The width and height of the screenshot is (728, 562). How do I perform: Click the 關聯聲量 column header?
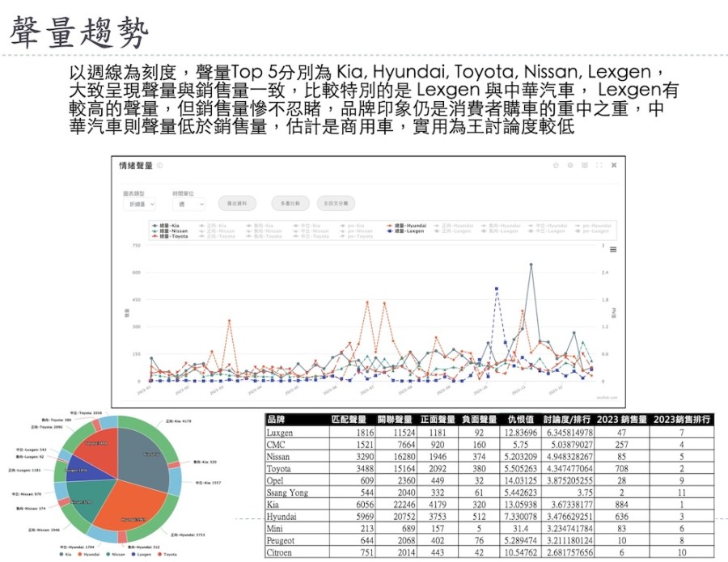tap(395, 420)
